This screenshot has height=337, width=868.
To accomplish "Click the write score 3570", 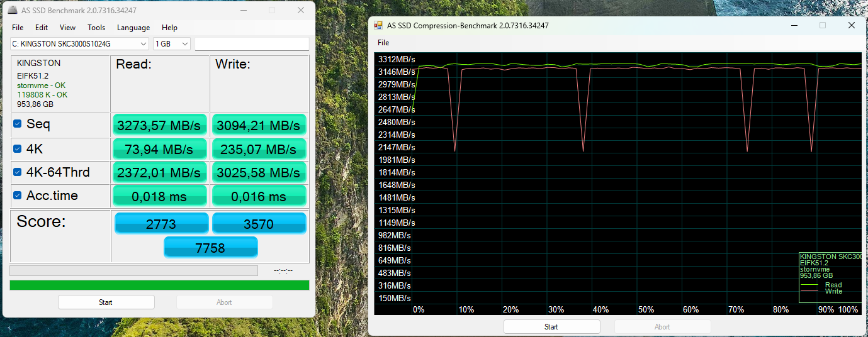I will pos(259,224).
